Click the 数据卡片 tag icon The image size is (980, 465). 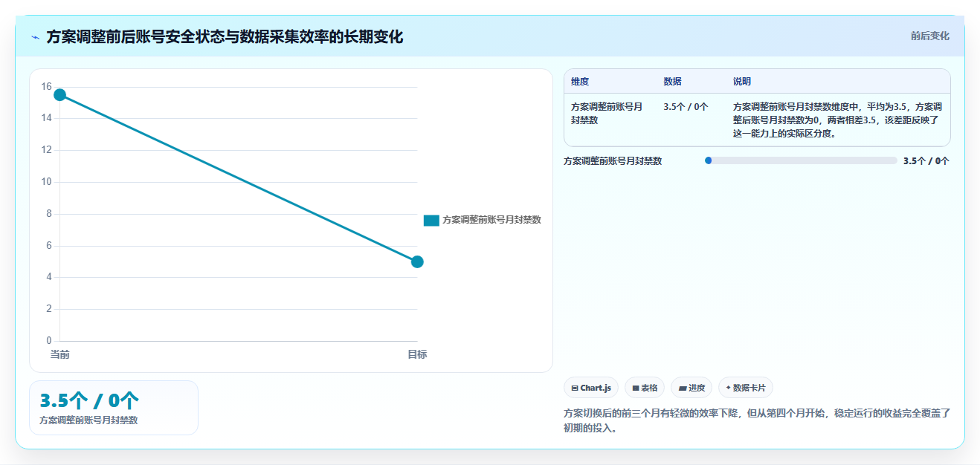[728, 388]
